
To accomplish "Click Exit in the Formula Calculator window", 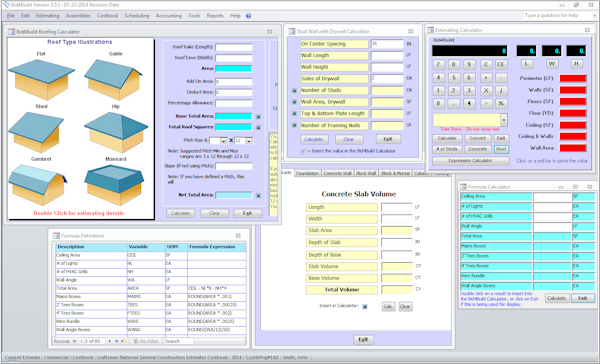I will pos(582,298).
